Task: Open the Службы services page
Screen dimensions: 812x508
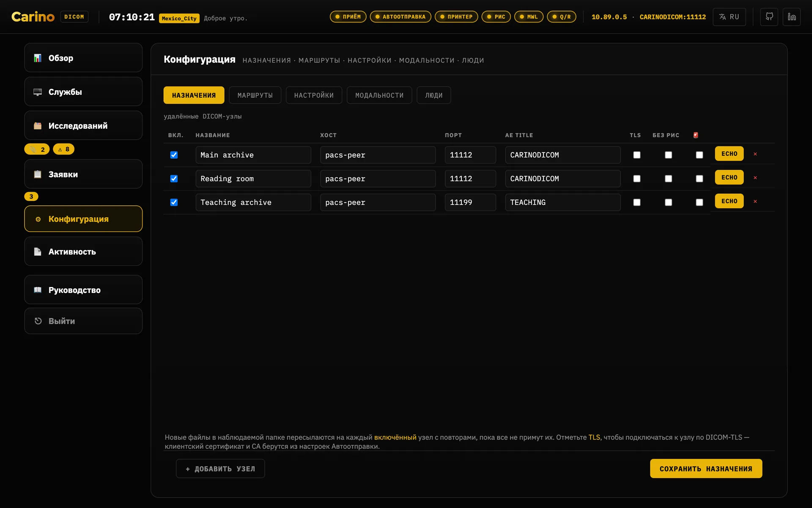Action: pyautogui.click(x=83, y=91)
